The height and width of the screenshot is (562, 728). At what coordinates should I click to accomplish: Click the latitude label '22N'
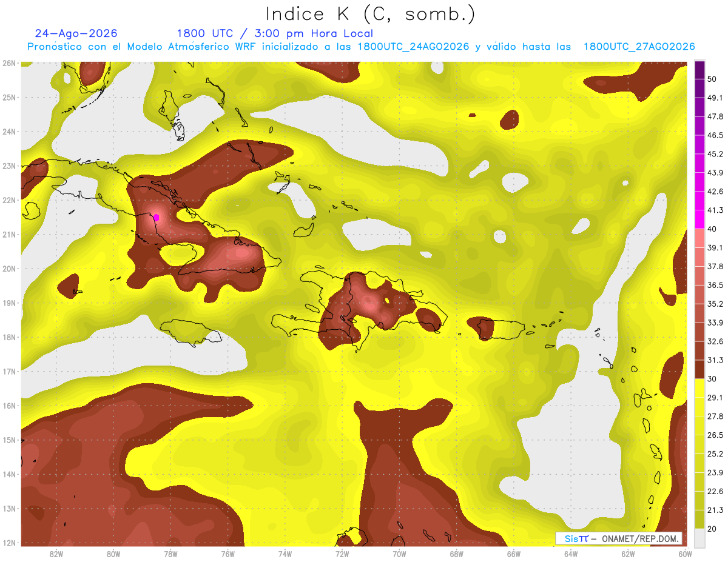pyautogui.click(x=9, y=200)
